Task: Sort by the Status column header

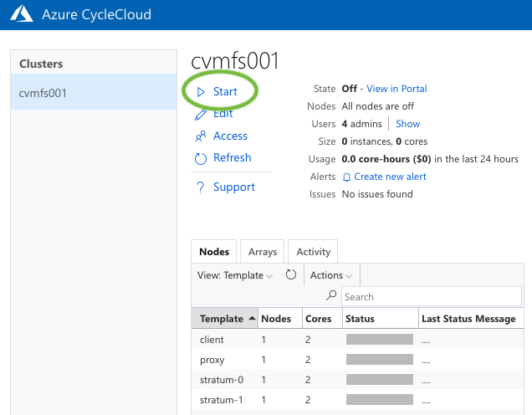Action: coord(381,318)
